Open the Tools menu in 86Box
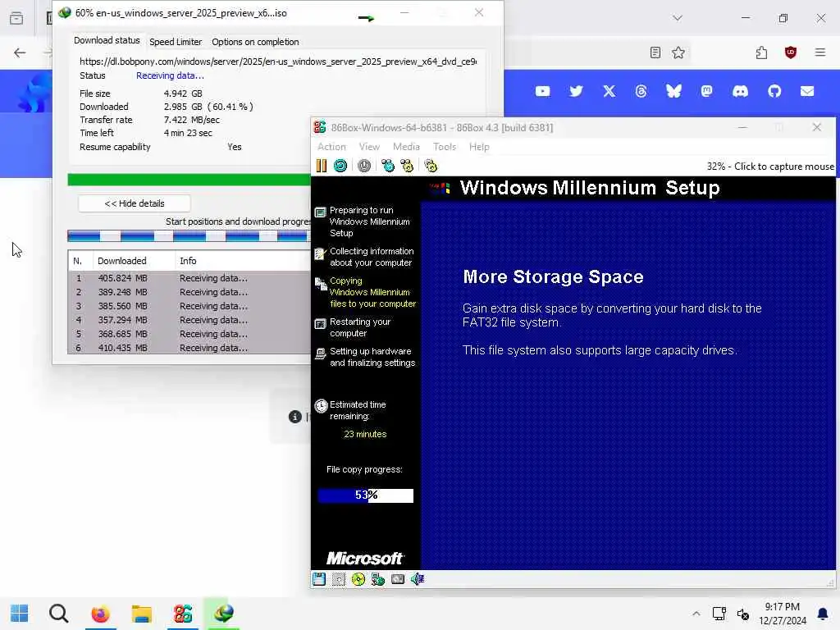The width and height of the screenshot is (840, 630). click(445, 147)
